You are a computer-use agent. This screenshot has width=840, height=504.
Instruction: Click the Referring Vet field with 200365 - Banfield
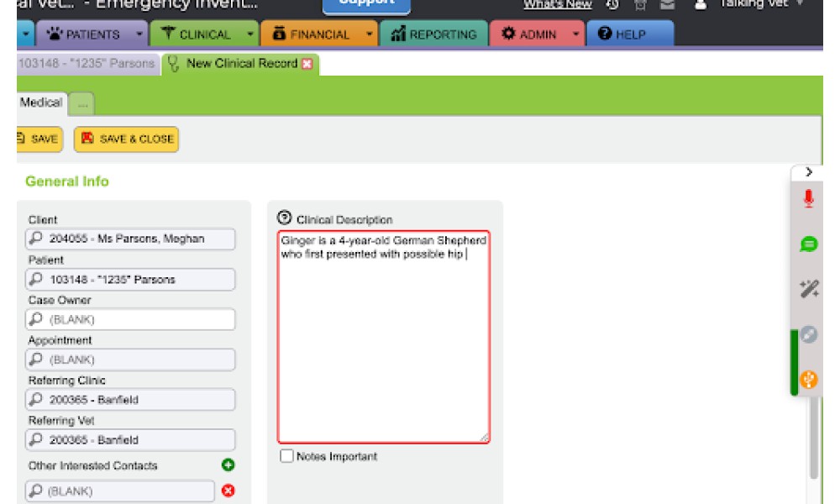[130, 439]
